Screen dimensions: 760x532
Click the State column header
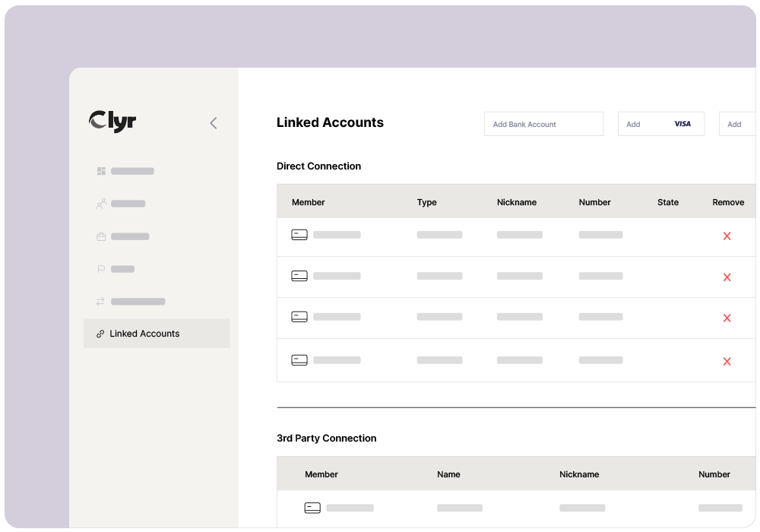(668, 202)
